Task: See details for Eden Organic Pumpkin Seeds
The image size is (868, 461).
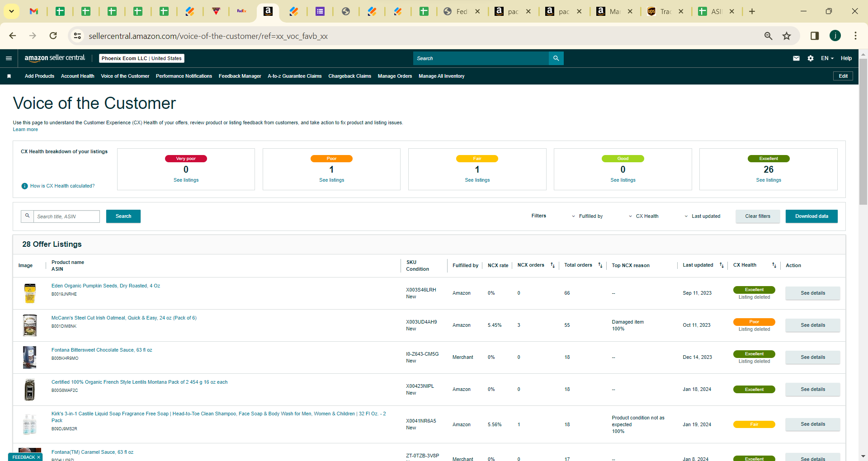Action: point(813,293)
